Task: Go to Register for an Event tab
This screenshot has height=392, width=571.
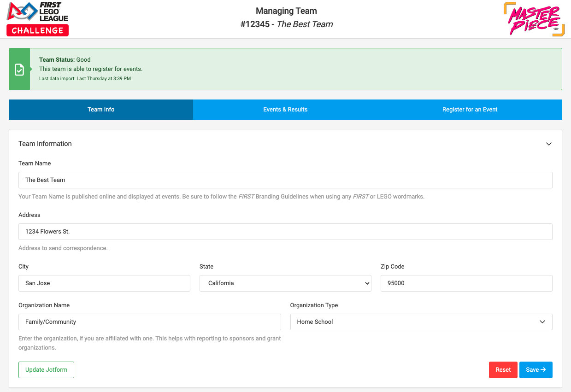Action: [470, 110]
